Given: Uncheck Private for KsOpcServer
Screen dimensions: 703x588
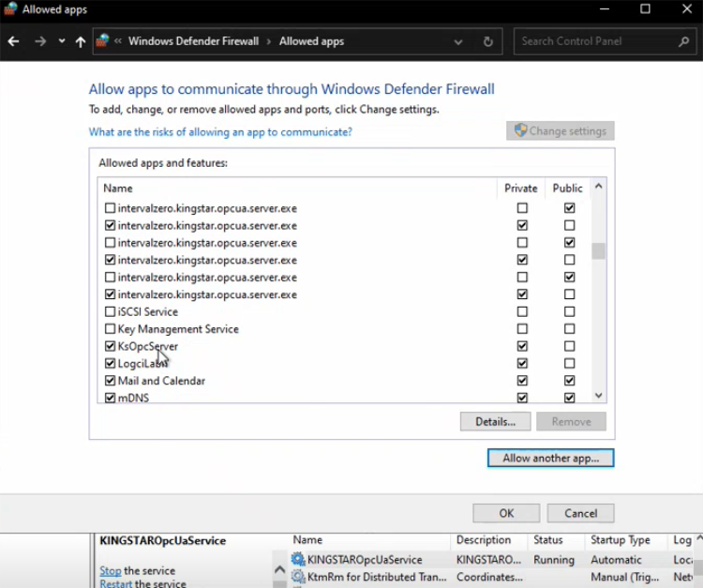Looking at the screenshot, I should pyautogui.click(x=522, y=346).
